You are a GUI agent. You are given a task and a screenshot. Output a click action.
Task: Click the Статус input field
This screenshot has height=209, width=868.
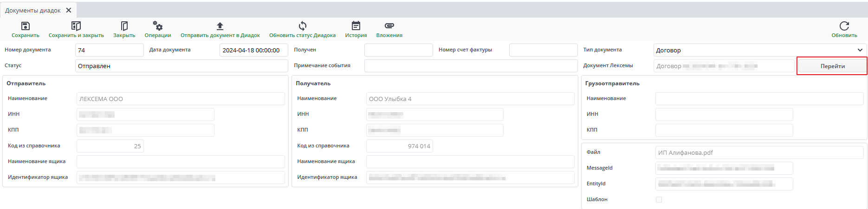pyautogui.click(x=181, y=66)
